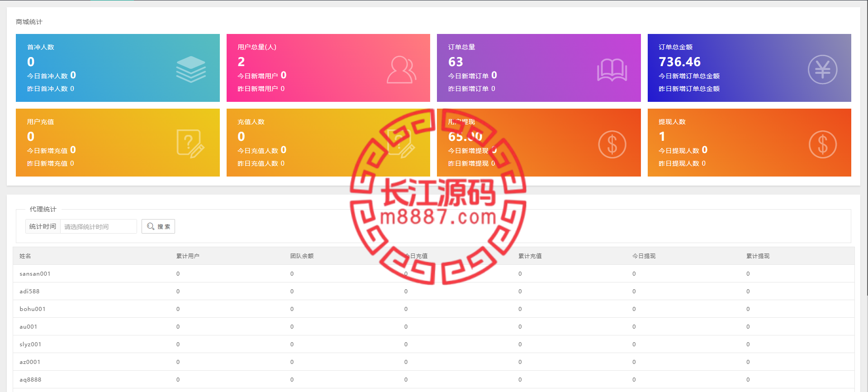
Task: Click the 累计用户 column header
Action: pyautogui.click(x=188, y=256)
